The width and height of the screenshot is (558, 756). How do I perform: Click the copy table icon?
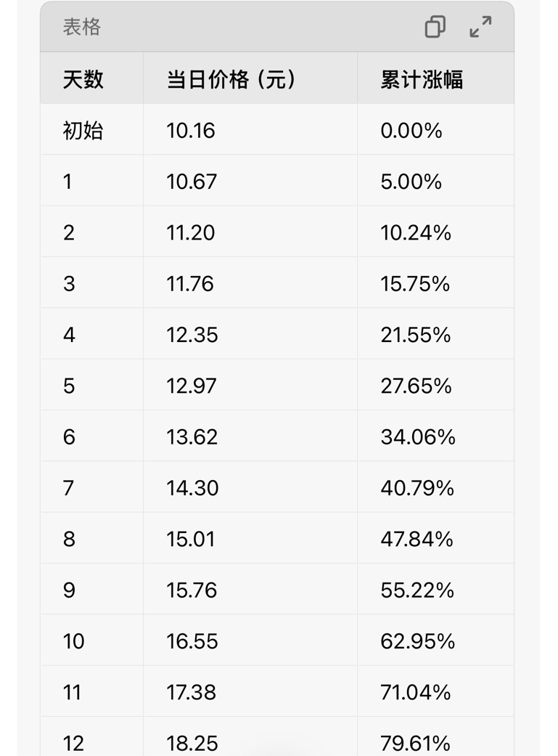point(435,27)
